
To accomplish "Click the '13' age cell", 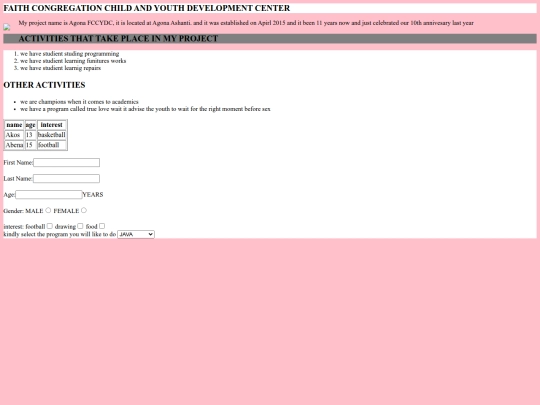I will [31, 135].
